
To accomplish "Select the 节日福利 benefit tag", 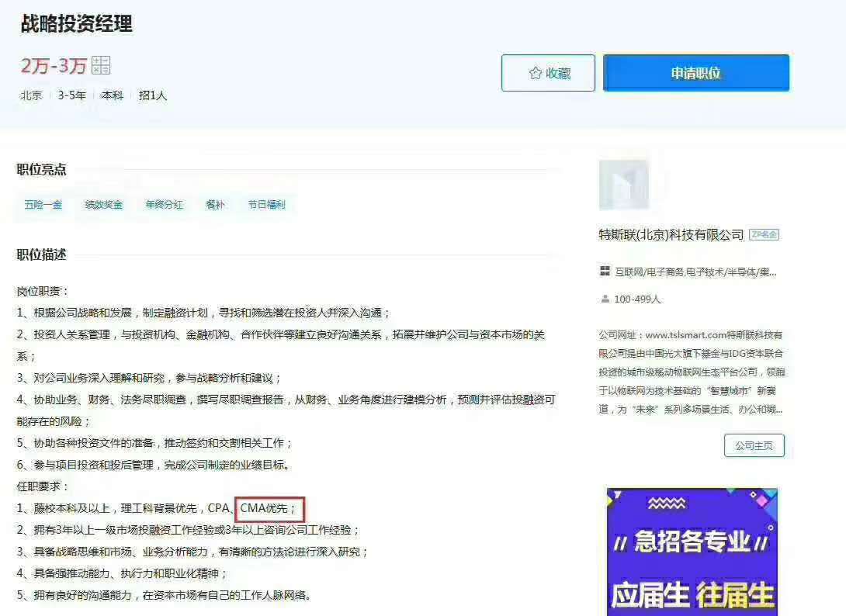I will 266,204.
